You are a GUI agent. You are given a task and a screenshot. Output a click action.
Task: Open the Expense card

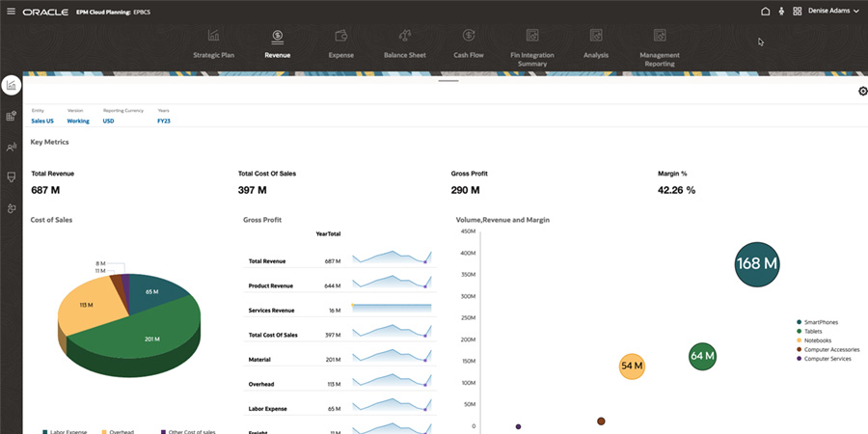(341, 44)
